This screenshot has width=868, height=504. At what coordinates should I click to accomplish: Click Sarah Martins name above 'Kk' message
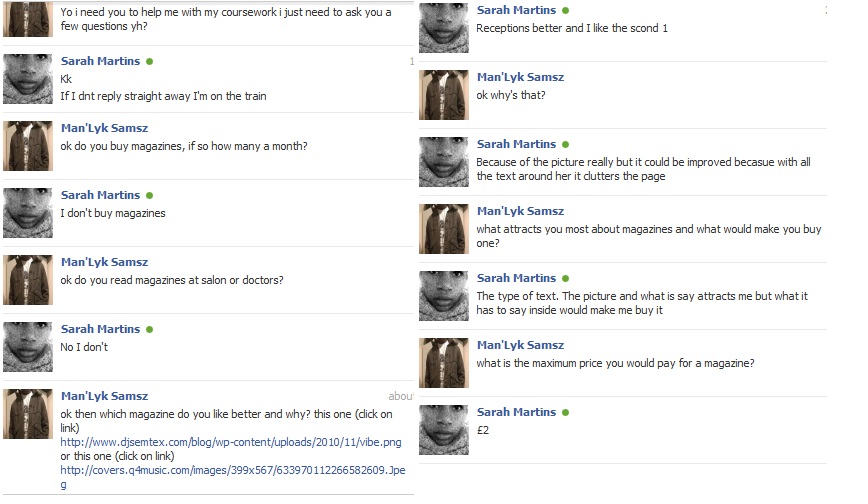[100, 61]
